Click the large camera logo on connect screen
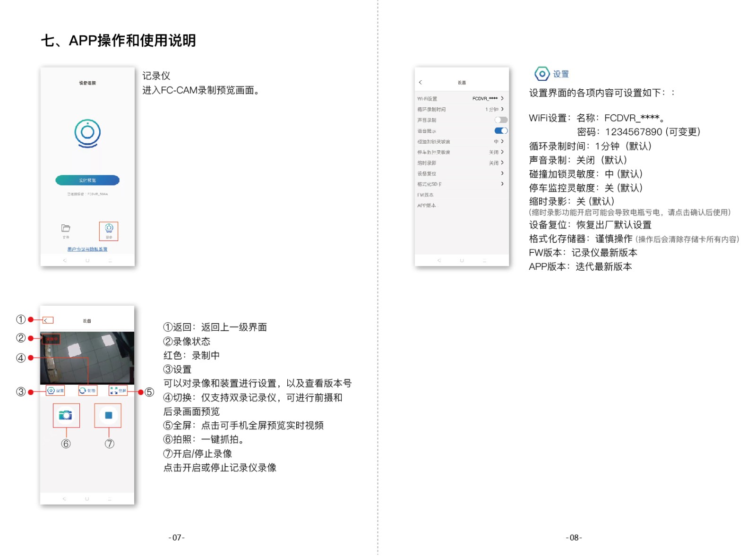The image size is (756, 557). click(x=87, y=133)
